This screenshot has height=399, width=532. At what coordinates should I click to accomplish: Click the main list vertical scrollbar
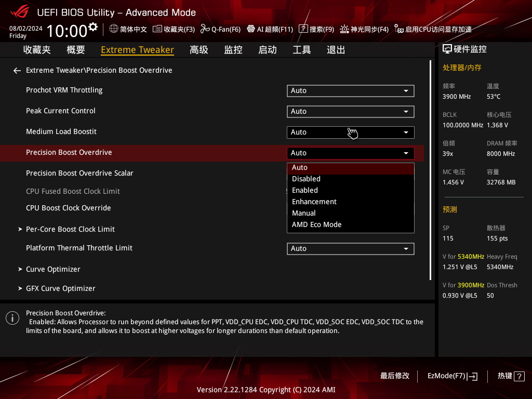(x=430, y=170)
